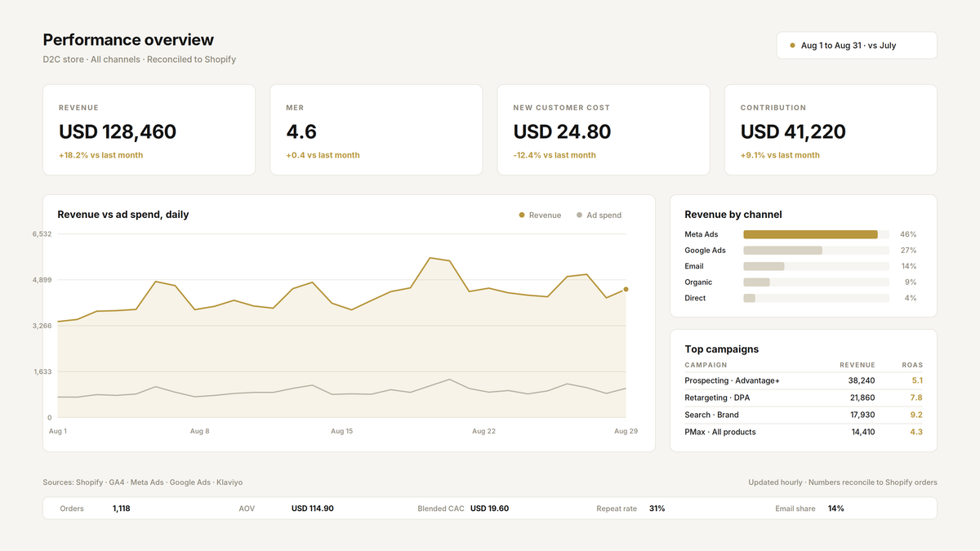980x551 pixels.
Task: Click the Email share value 14%
Action: [x=836, y=509]
